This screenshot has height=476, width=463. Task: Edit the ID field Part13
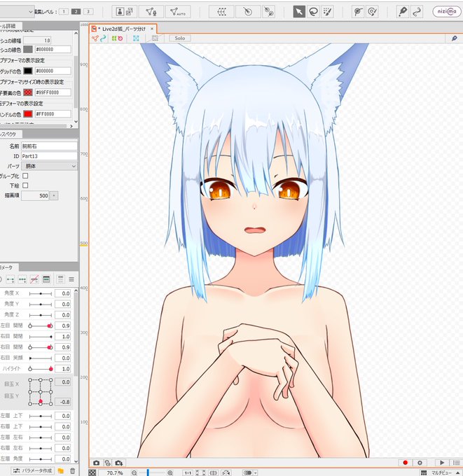coord(49,156)
